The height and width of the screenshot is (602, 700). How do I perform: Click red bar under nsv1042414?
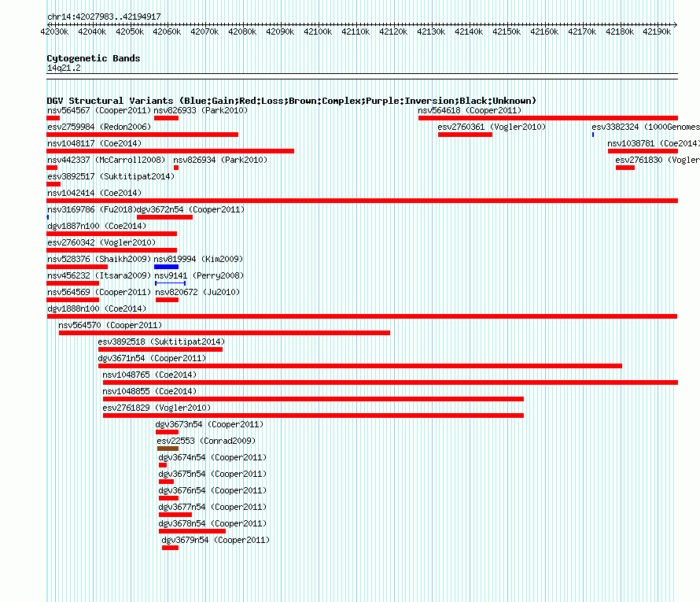(x=362, y=201)
